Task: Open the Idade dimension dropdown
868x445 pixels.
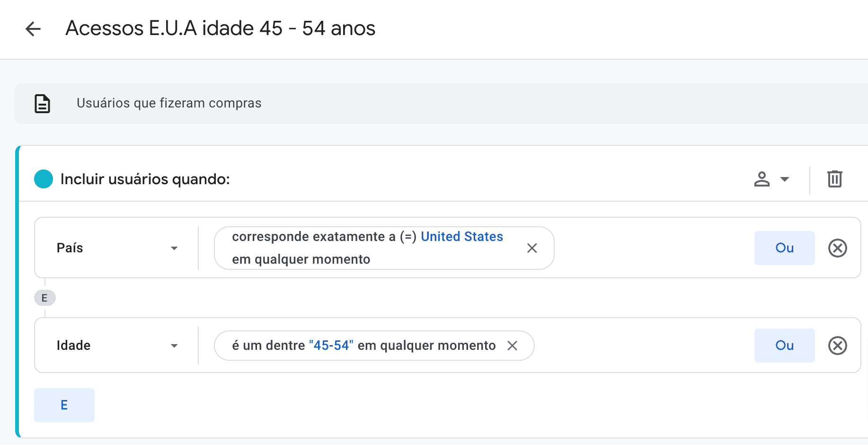Action: click(174, 346)
